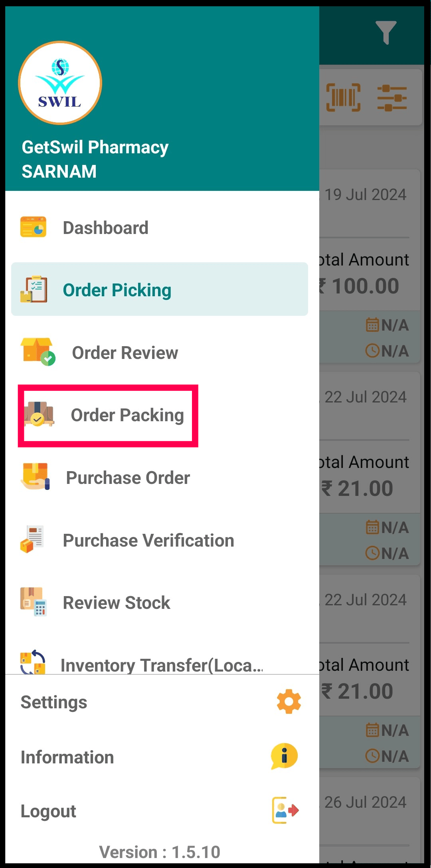The height and width of the screenshot is (868, 431).
Task: Open Inventory Transfer(Loca... item
Action: [160, 663]
